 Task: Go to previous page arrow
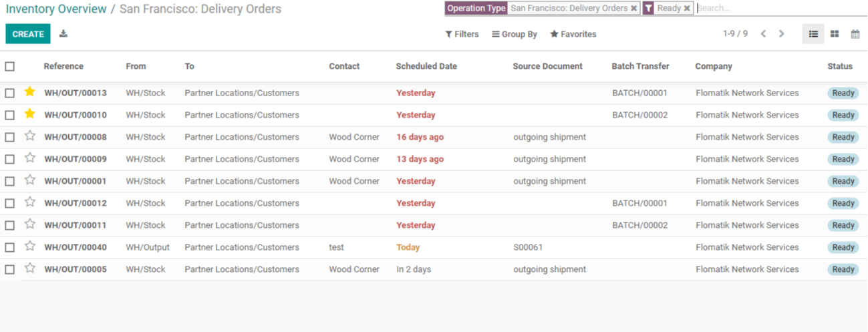[x=763, y=33]
